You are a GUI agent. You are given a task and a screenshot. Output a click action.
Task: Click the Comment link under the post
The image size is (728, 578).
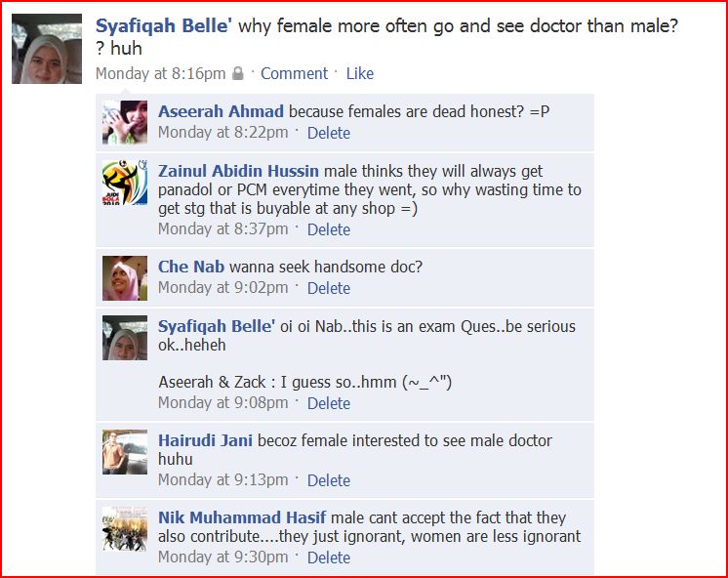294,73
